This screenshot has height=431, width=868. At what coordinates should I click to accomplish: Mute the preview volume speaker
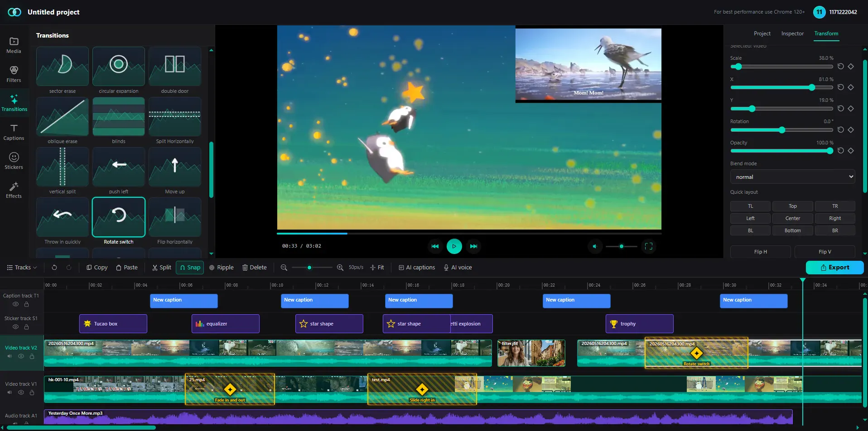click(x=595, y=246)
